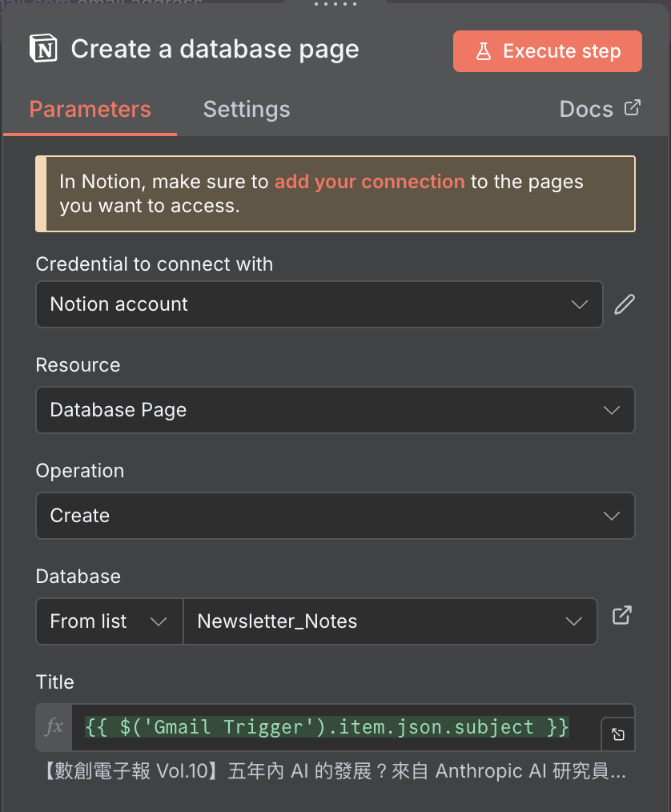Viewport: 671px width, 812px height.
Task: Open Docs external link icon
Action: [633, 108]
